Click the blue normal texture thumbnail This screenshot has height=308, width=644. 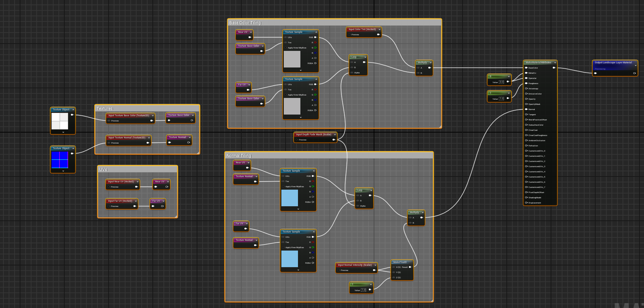pos(59,160)
